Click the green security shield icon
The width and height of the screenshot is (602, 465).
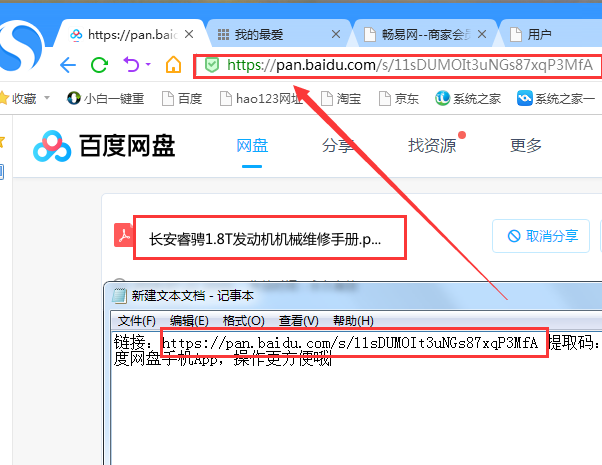[212, 65]
